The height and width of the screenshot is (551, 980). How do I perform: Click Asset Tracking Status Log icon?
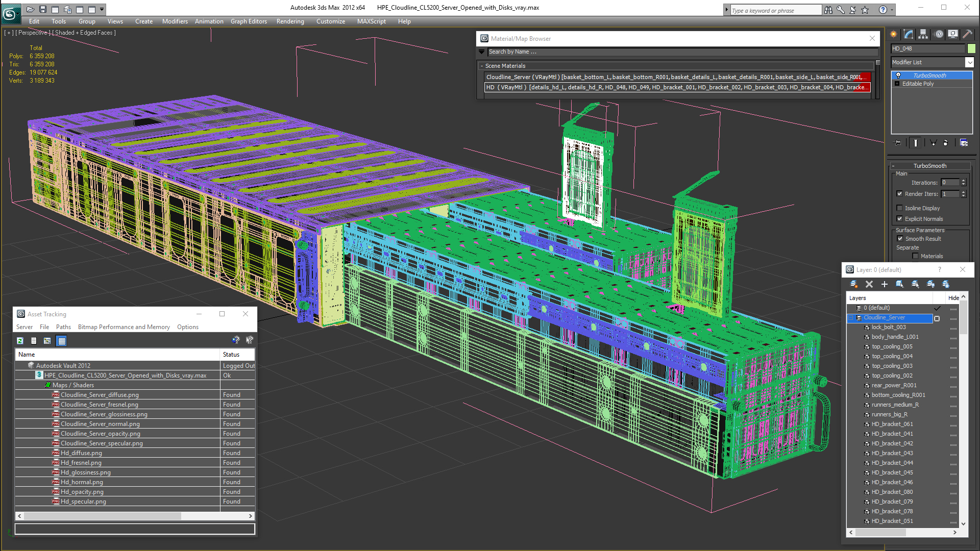click(34, 341)
